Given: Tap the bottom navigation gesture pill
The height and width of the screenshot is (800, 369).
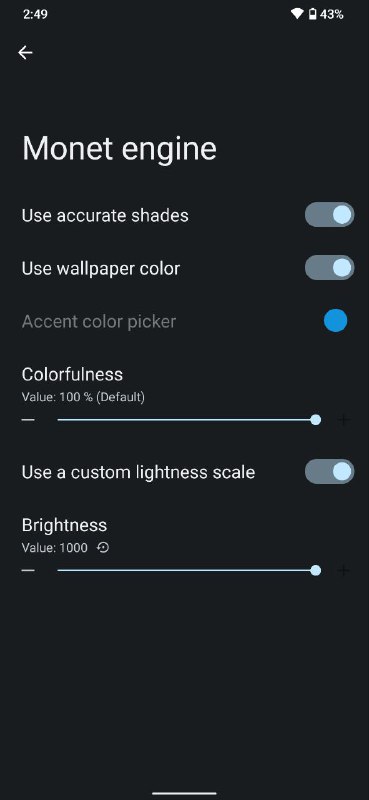Looking at the screenshot, I should click(x=184, y=793).
